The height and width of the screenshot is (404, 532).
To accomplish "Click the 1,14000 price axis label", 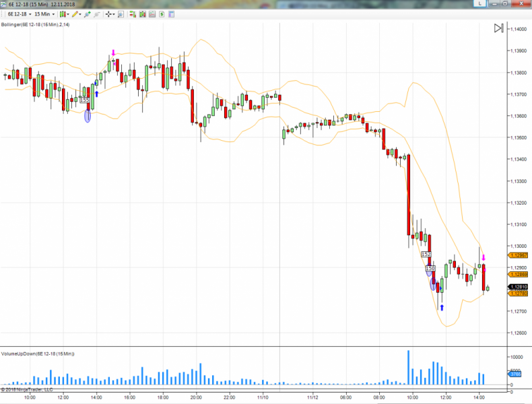I will point(519,29).
